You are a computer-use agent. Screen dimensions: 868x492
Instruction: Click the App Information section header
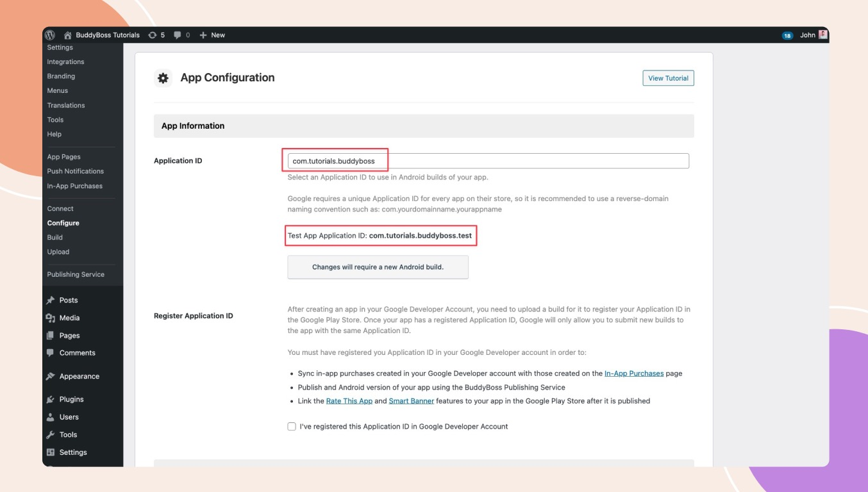tap(424, 126)
